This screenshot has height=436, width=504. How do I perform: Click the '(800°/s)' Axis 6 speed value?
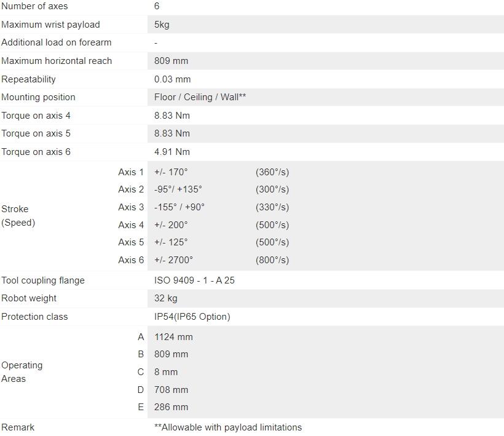(272, 260)
